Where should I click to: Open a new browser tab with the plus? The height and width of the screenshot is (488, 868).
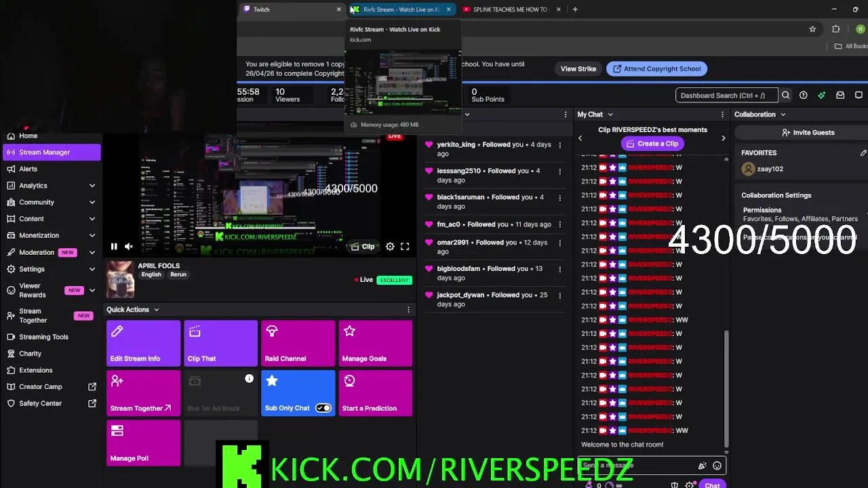click(x=575, y=9)
